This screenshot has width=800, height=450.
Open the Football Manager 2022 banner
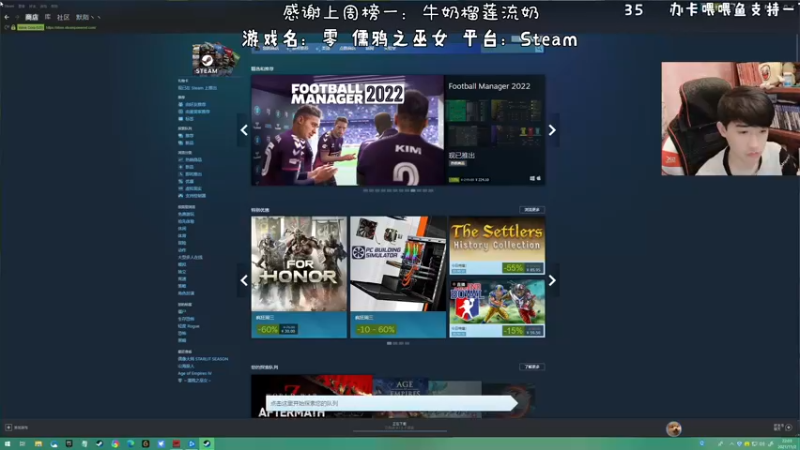tap(347, 130)
